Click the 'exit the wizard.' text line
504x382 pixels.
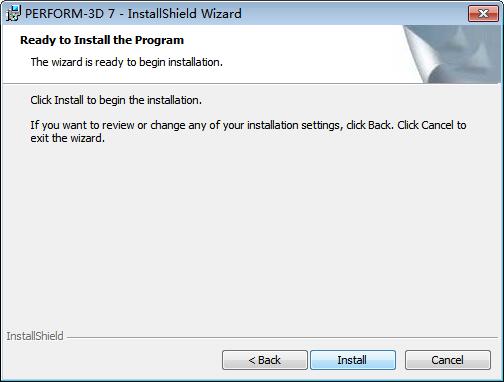click(x=68, y=138)
